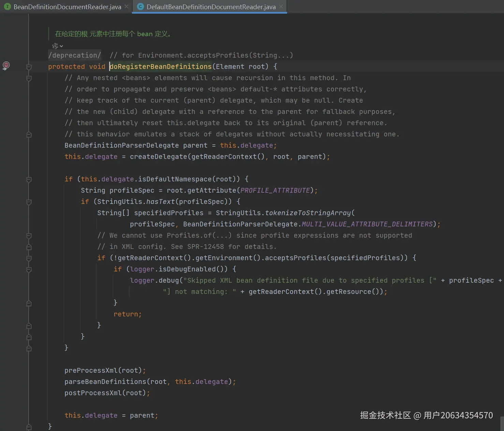Switch to BeanDefinitionDocumentReader.java tab

point(67,7)
